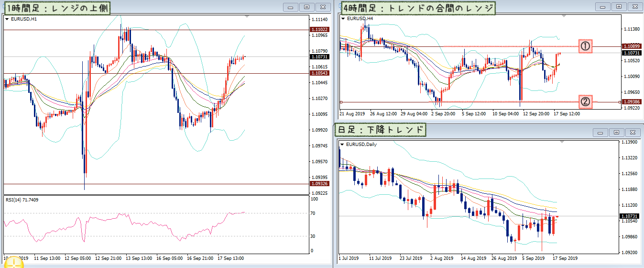Click 1.09200 on Daily price scale
The width and height of the screenshot is (644, 268).
pyautogui.click(x=631, y=252)
